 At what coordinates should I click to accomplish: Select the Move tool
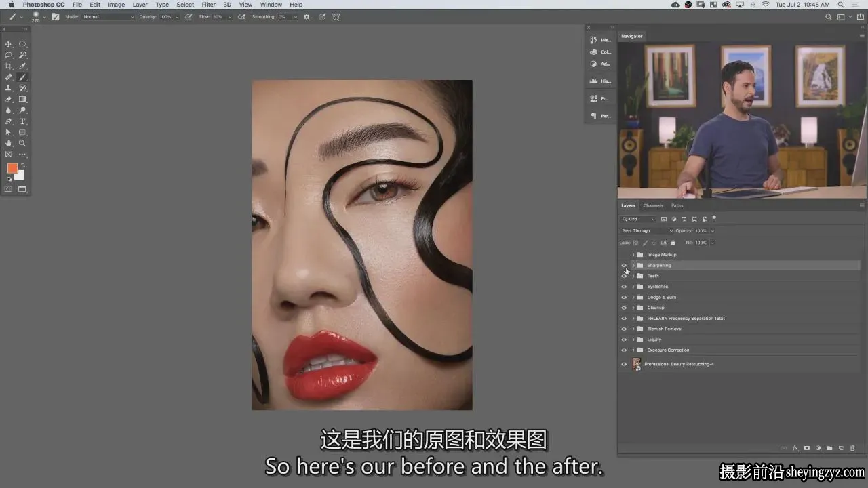click(x=9, y=44)
